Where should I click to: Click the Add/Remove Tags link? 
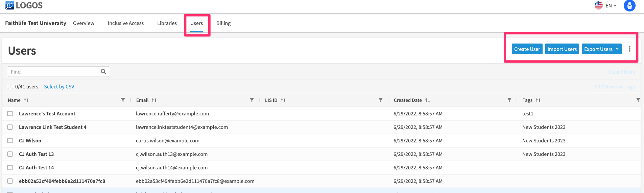pos(615,87)
